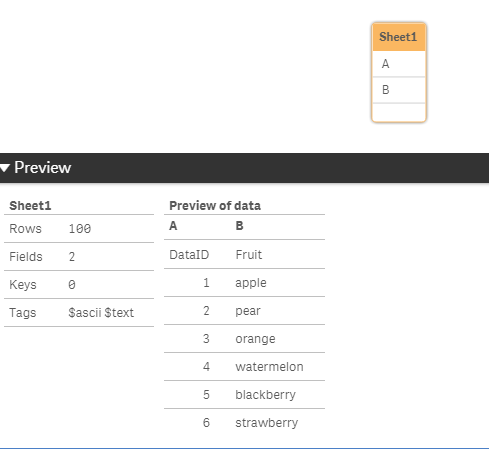
Task: Click the Preview panel title
Action: [x=42, y=167]
